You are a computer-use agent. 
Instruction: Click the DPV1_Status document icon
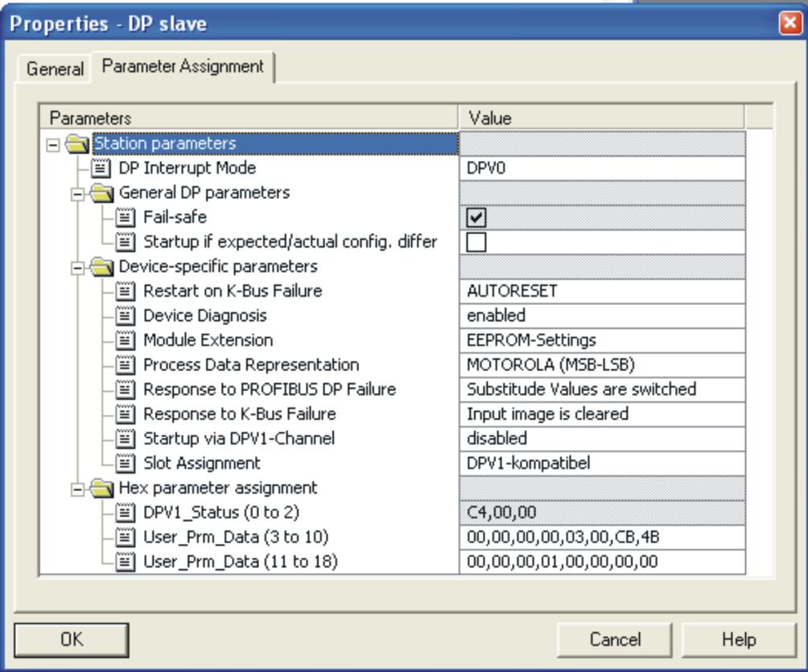(126, 513)
